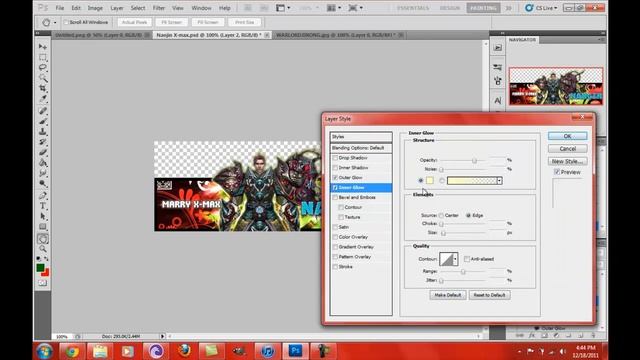Select the Paint Bucket tool

(42, 163)
